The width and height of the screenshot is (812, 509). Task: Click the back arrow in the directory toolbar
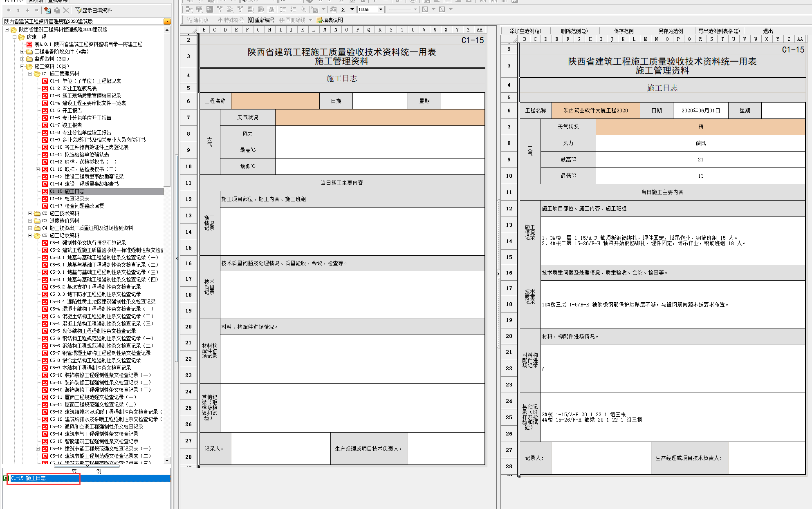(x=9, y=10)
